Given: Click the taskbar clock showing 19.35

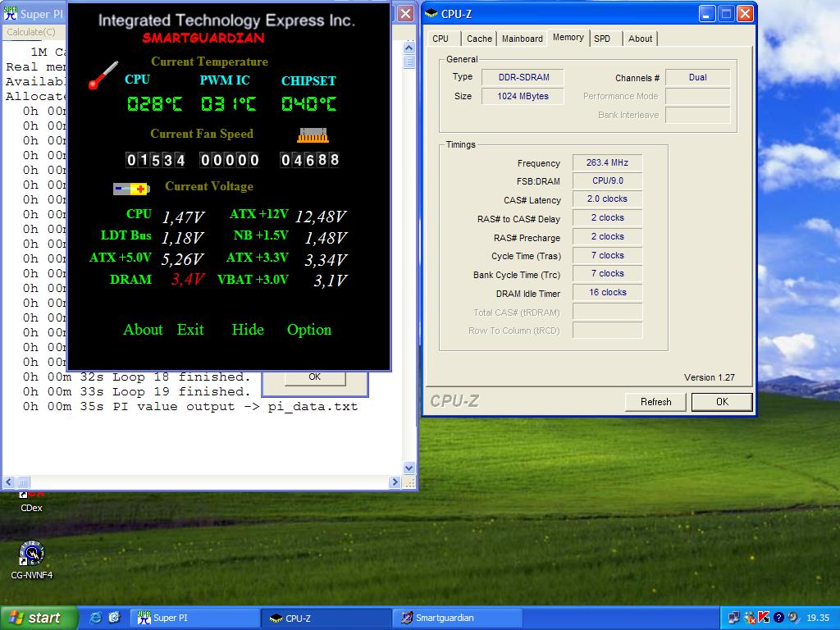Looking at the screenshot, I should click(x=818, y=618).
